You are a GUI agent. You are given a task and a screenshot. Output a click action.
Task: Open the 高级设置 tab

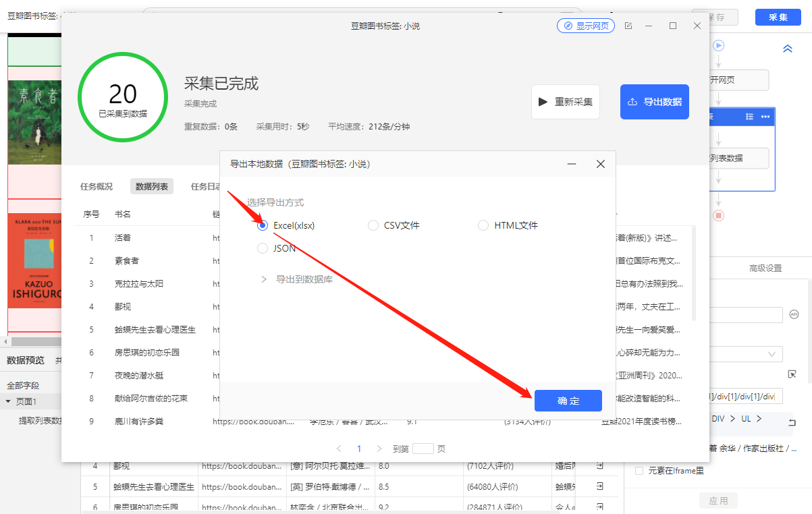coord(765,268)
